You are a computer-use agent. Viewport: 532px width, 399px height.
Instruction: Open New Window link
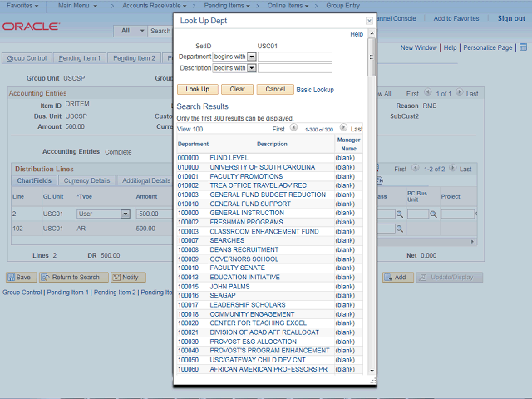click(x=419, y=48)
